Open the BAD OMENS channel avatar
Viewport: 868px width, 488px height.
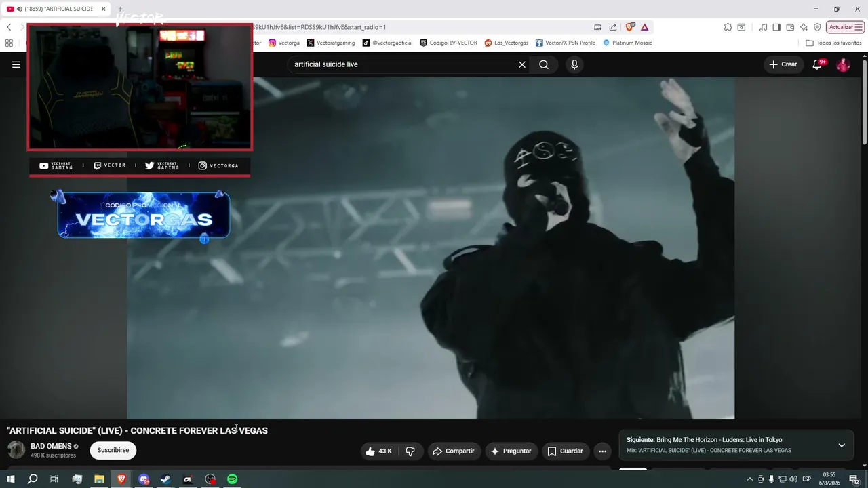point(16,449)
